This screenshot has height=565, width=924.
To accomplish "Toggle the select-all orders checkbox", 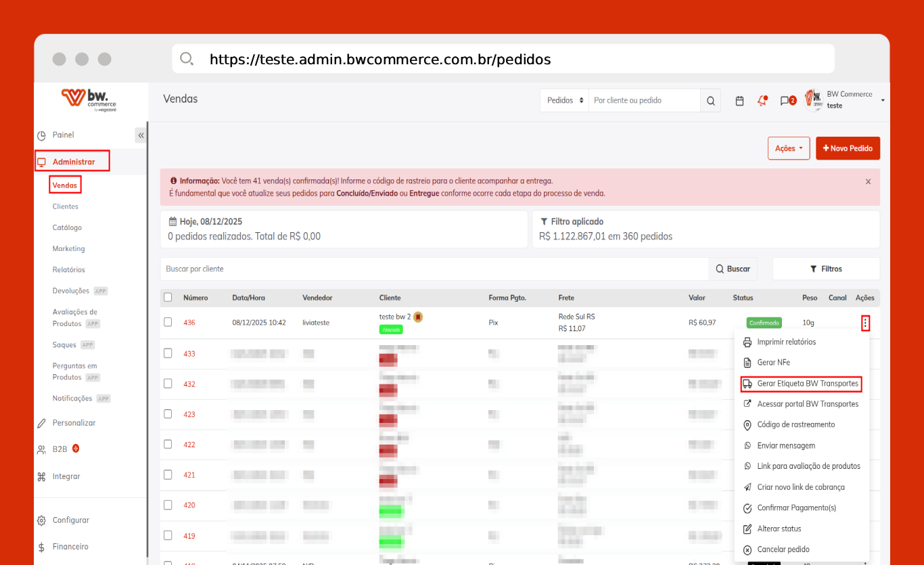I will click(168, 297).
